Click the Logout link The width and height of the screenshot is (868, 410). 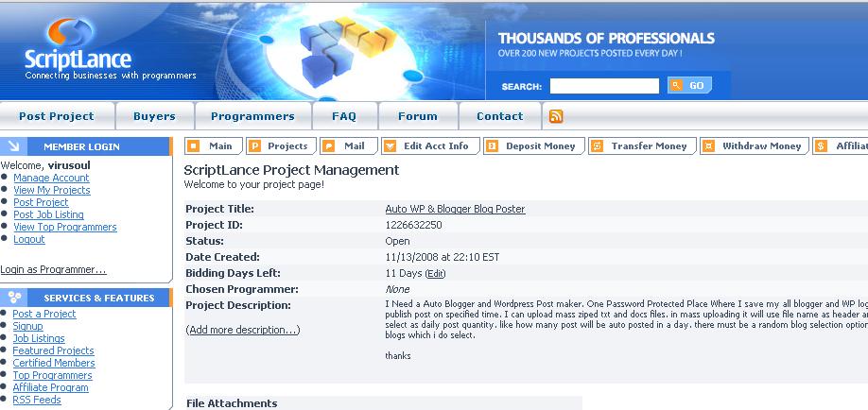click(29, 239)
